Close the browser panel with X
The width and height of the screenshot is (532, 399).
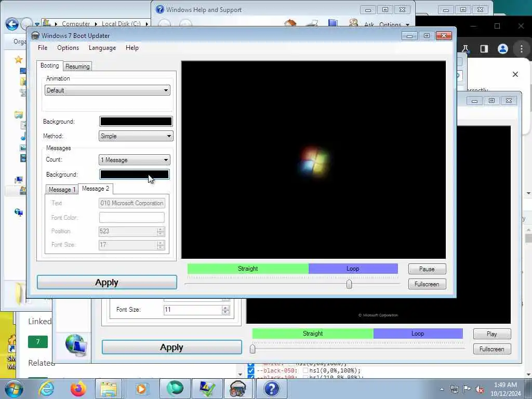pyautogui.click(x=515, y=74)
